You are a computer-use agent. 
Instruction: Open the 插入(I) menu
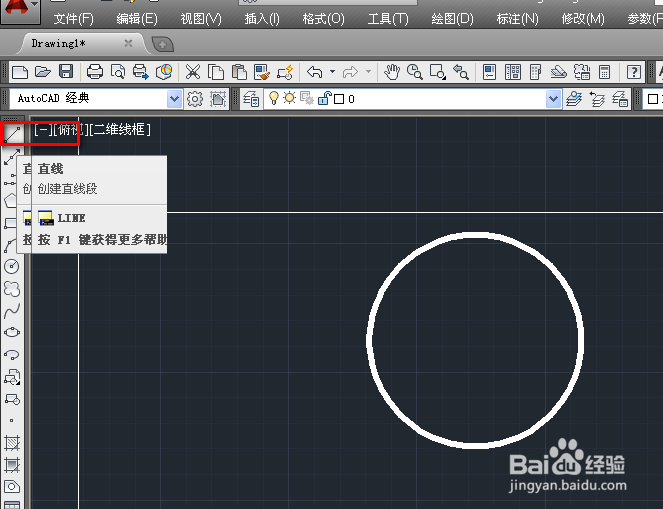(262, 19)
